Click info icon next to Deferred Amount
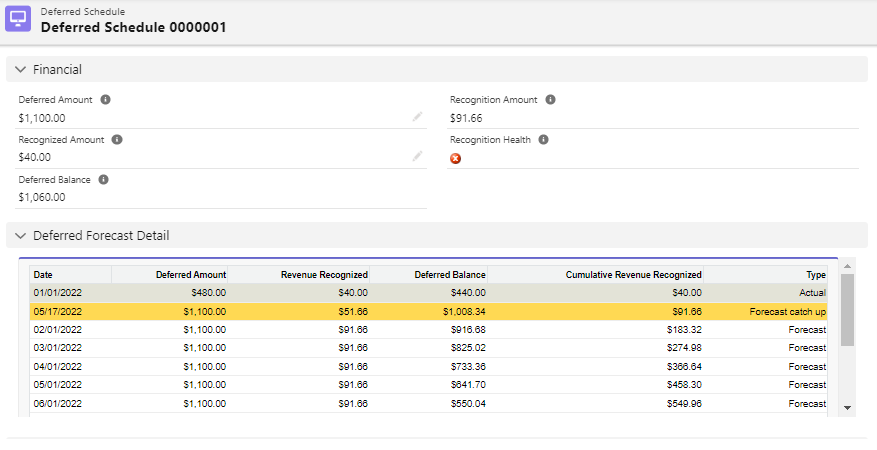877x450 pixels. point(106,100)
